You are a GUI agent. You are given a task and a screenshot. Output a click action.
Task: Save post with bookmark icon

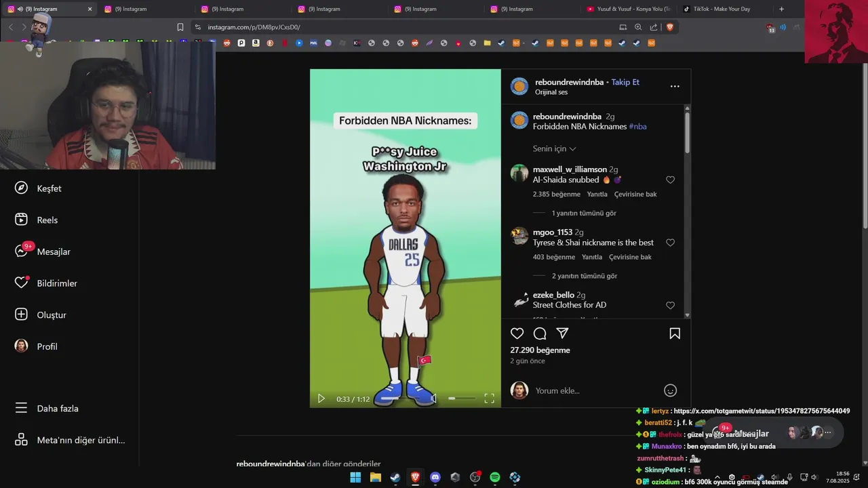pyautogui.click(x=675, y=333)
